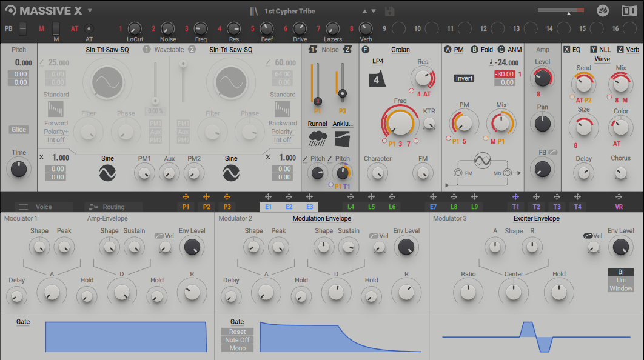
Task: Open oscillator 1 Sin-Tri-Saw-SQ wavetable menu
Action: pyautogui.click(x=107, y=50)
